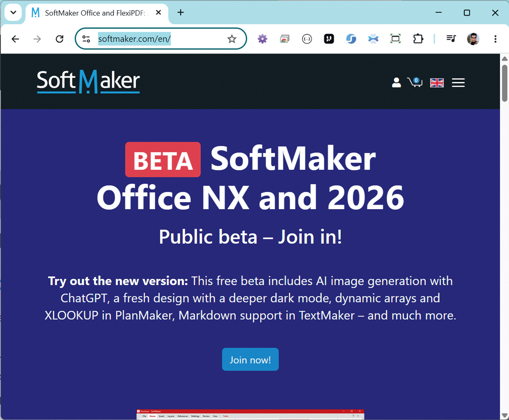Open the circular bracketed-dots extension icon

coord(307,39)
